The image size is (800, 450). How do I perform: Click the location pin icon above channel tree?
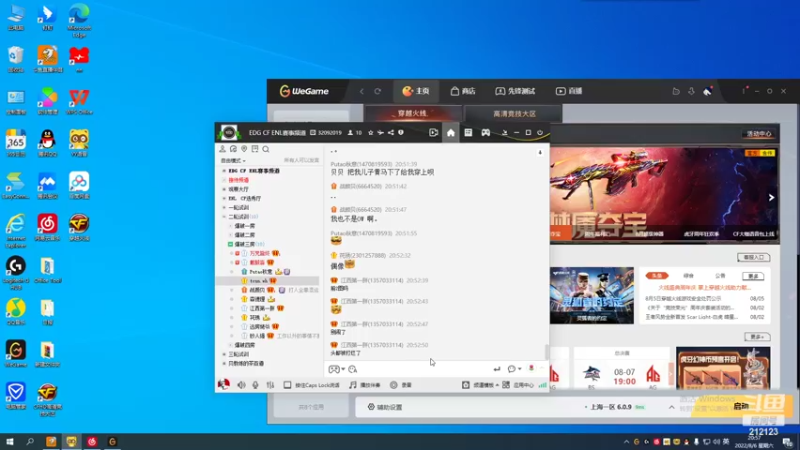tap(244, 149)
